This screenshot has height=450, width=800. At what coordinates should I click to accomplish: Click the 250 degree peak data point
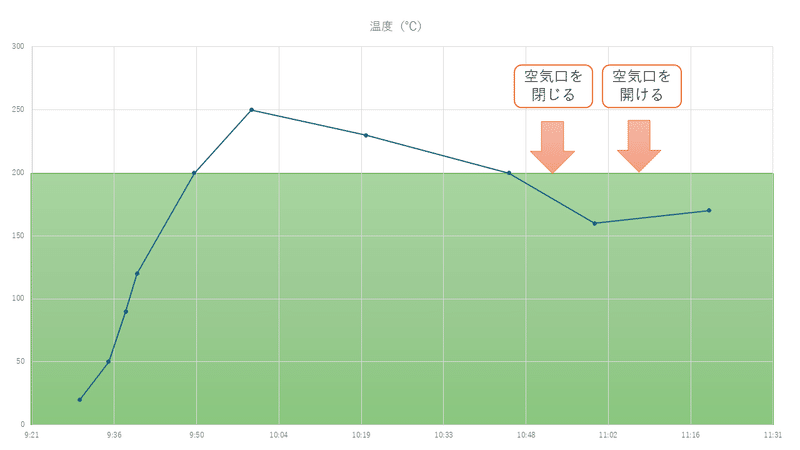point(252,110)
